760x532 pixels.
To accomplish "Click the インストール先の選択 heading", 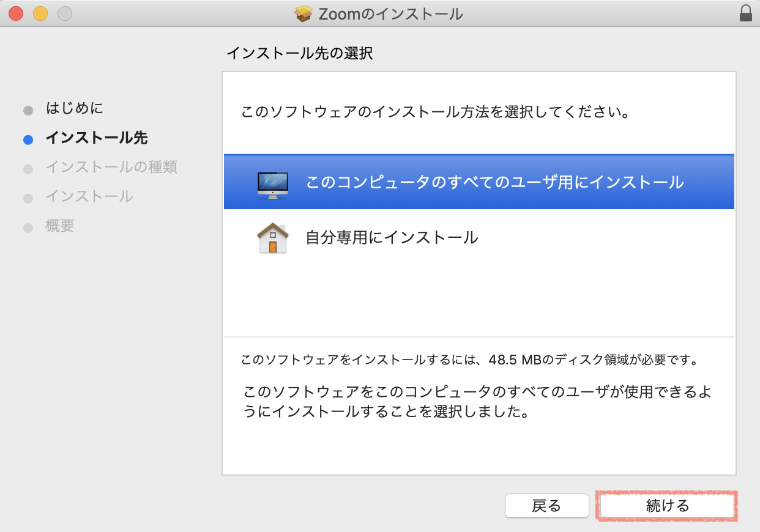I will (x=300, y=54).
